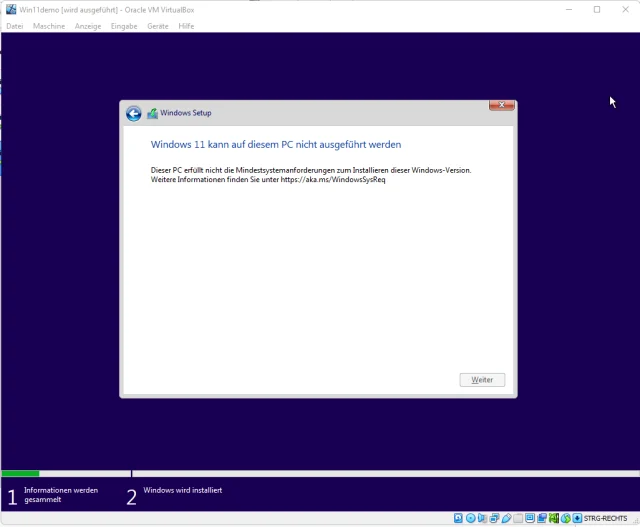
Task: Click the installation progress bar
Action: pyautogui.click(x=320, y=474)
